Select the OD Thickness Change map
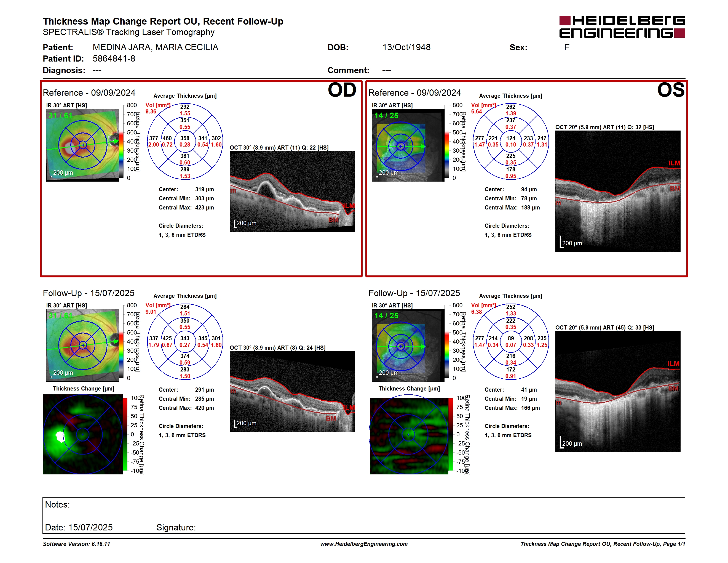Image resolution: width=728 pixels, height=563 pixels. tap(83, 434)
